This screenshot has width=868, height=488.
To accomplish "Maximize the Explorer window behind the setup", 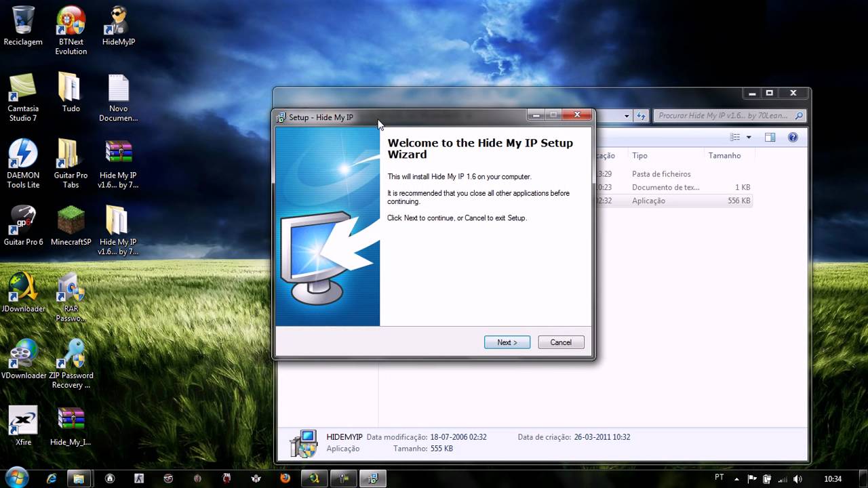I will pos(770,93).
